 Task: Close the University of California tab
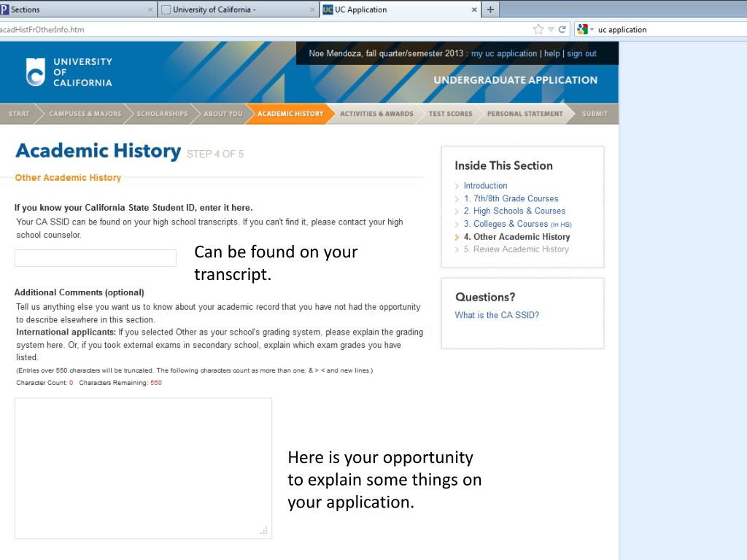312,9
